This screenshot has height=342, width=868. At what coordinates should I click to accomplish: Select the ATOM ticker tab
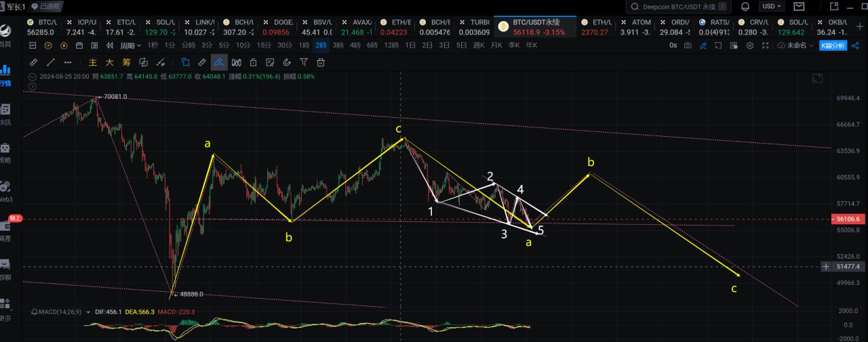point(633,26)
